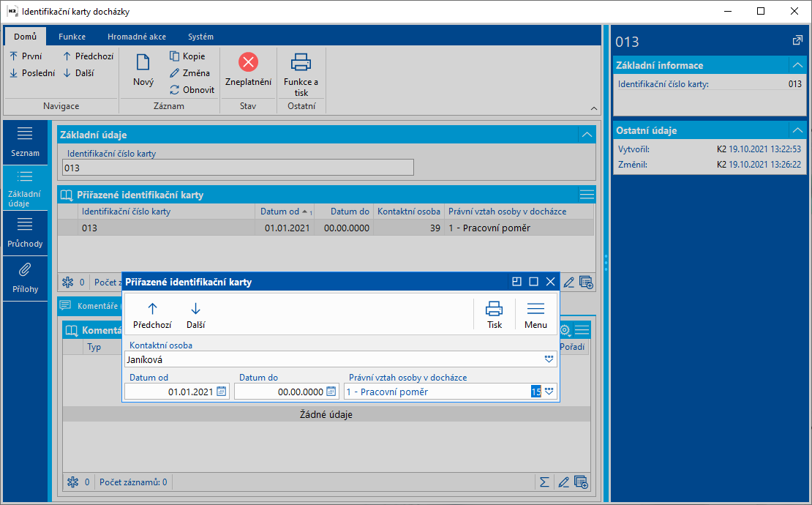The width and height of the screenshot is (812, 505).
Task: Open the hamburger menu in Komentáře header
Action: tap(582, 330)
